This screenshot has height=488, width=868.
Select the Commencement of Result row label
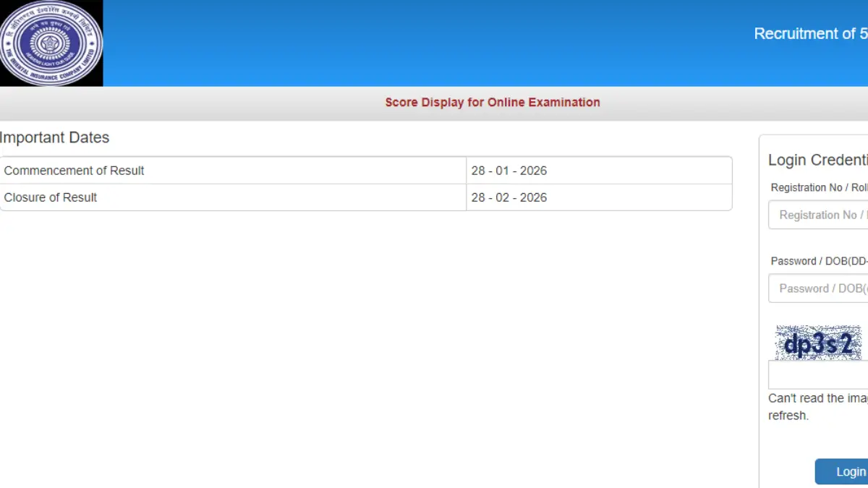point(75,171)
